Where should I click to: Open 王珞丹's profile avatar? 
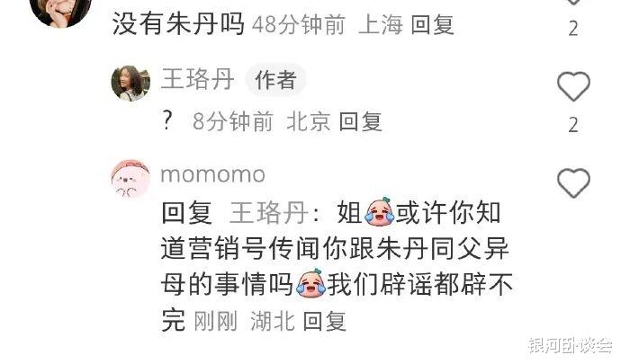(x=130, y=83)
